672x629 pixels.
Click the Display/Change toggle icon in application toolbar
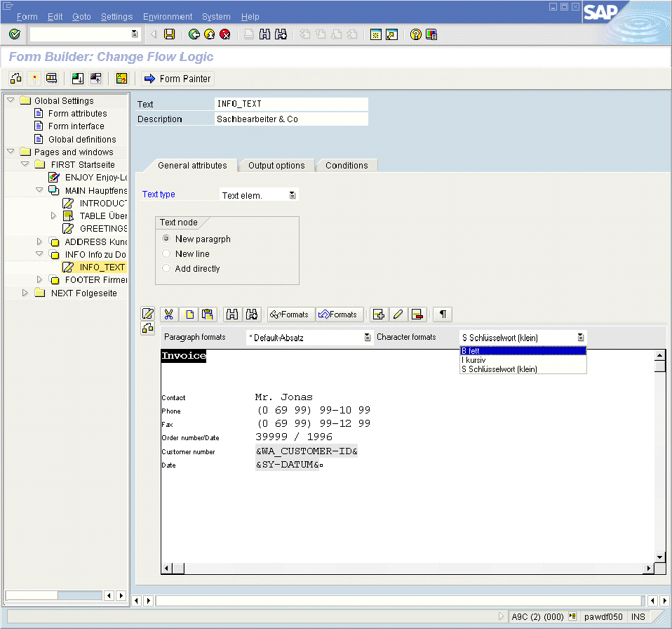point(16,79)
